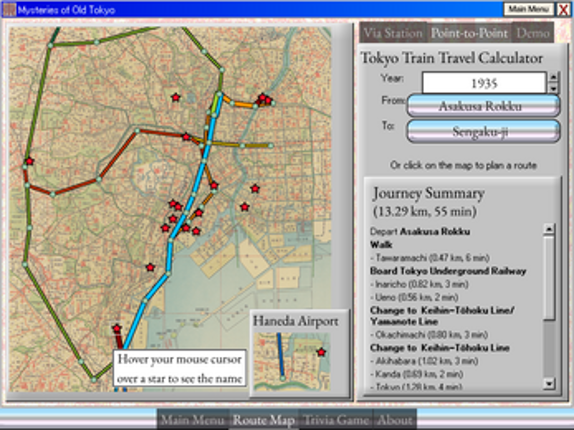Viewport: 574px width, 430px height.
Task: Click 'Ueno (0.56 km, 2 min)' entry
Action: tap(414, 297)
